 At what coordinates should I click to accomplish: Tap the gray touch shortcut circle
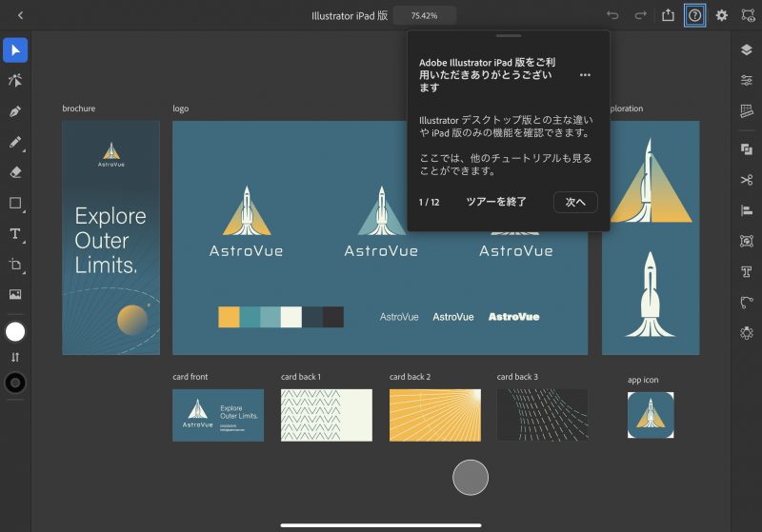pos(471,478)
